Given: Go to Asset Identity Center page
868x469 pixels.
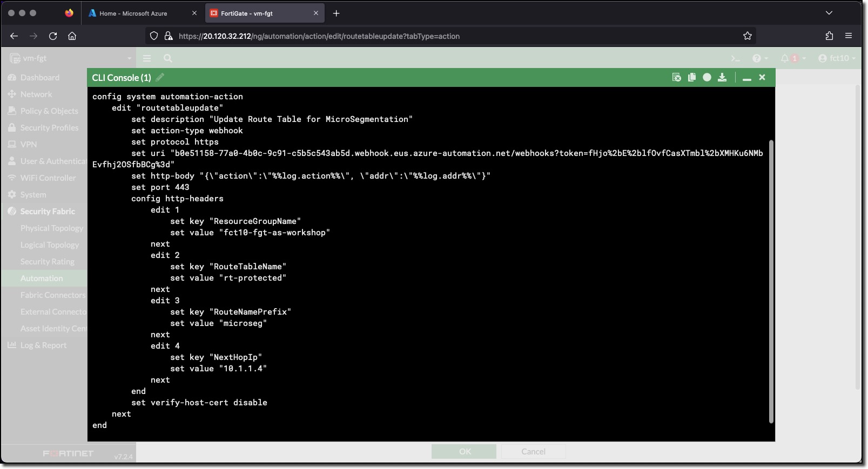Looking at the screenshot, I should pos(53,329).
